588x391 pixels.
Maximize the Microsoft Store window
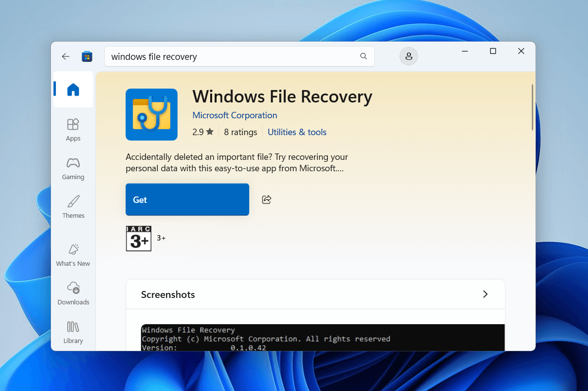tap(493, 51)
